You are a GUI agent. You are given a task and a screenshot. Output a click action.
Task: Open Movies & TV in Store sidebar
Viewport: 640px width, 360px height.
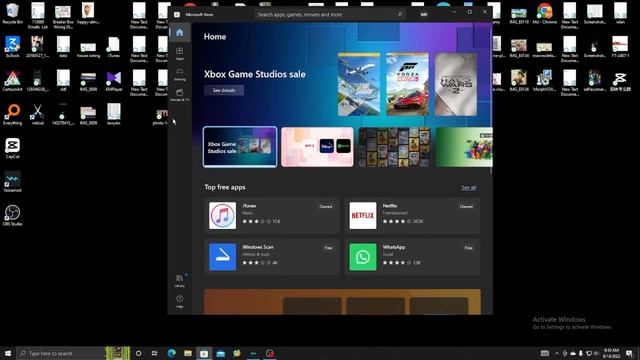pos(180,95)
